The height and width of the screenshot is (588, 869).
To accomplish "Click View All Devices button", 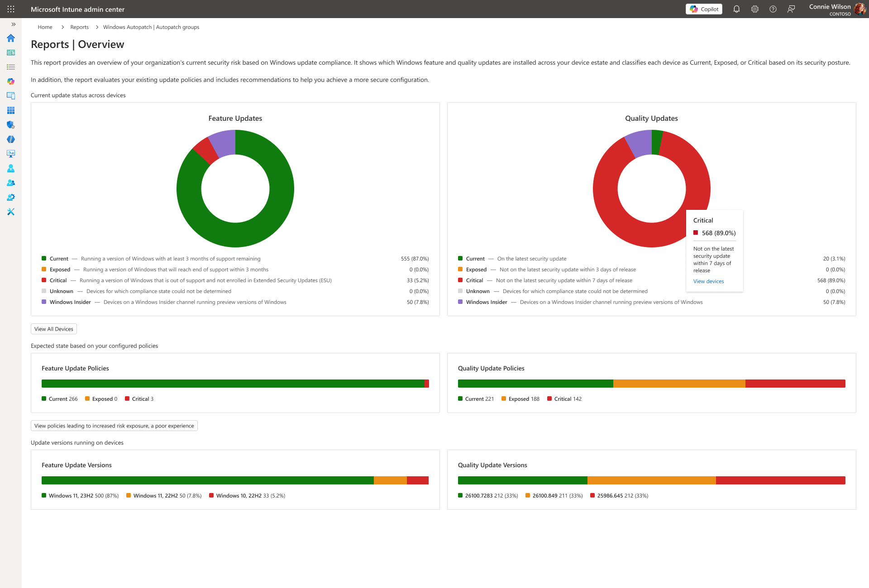I will pyautogui.click(x=54, y=329).
